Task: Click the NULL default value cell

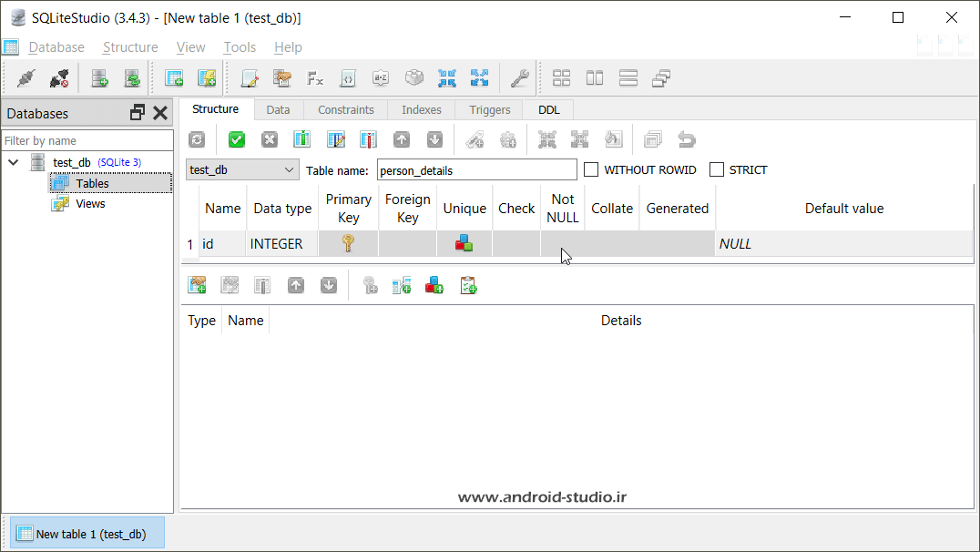Action: coord(843,244)
